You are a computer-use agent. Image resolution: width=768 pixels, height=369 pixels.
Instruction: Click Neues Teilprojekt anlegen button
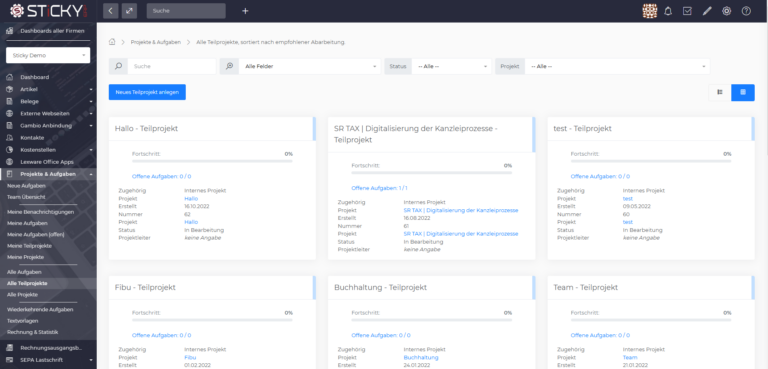click(147, 92)
